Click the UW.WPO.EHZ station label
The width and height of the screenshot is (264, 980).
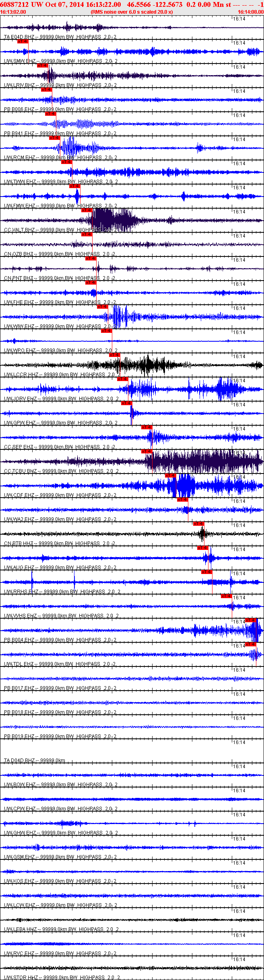pos(20,351)
